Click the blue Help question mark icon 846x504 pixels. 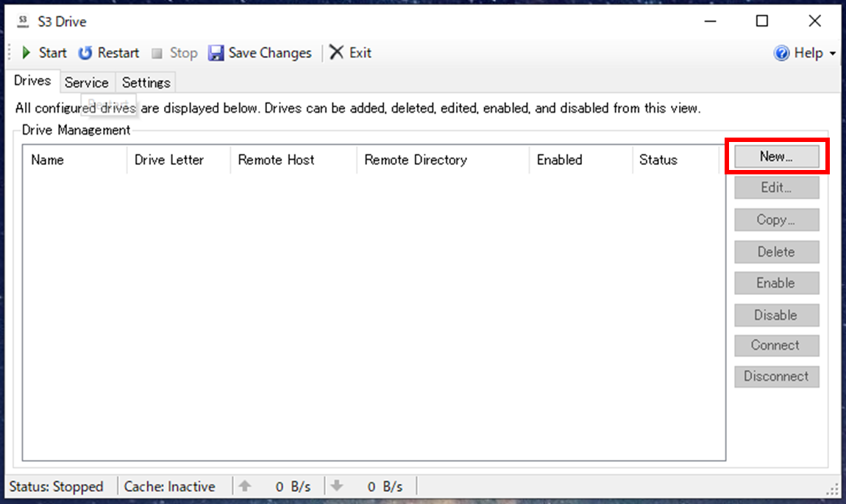pyautogui.click(x=781, y=53)
